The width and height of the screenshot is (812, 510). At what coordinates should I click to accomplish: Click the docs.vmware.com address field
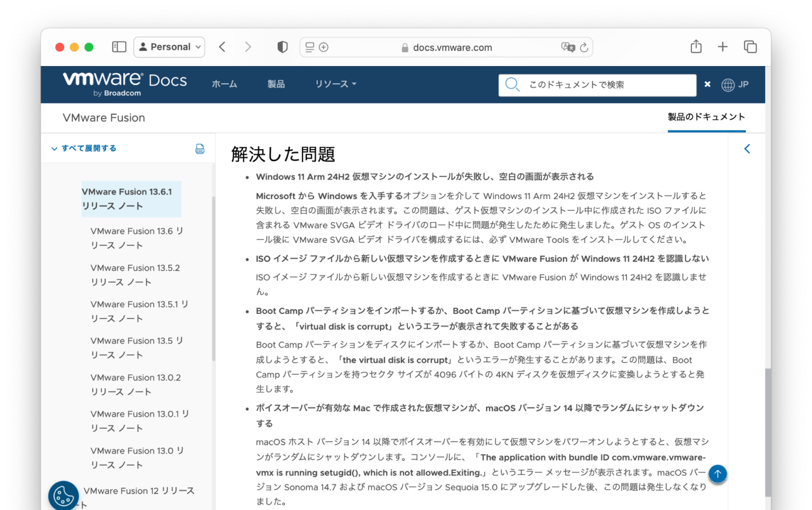pos(447,48)
